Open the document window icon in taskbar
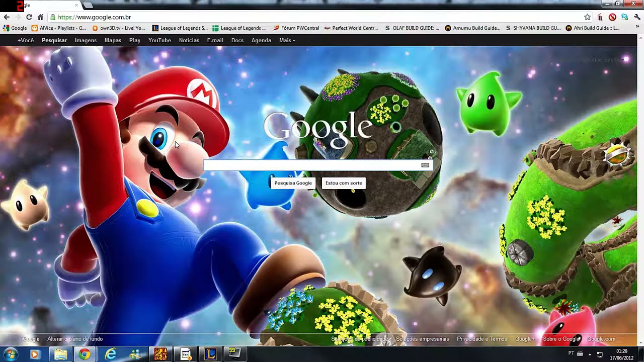 pos(186,354)
